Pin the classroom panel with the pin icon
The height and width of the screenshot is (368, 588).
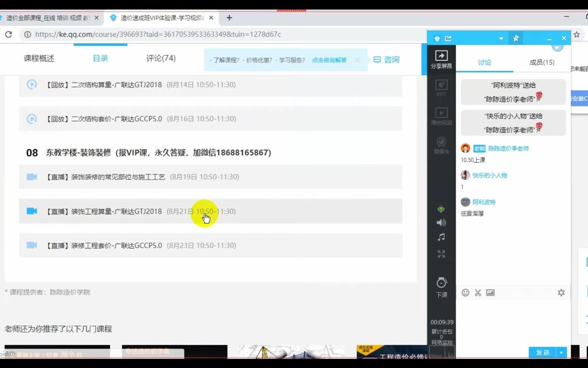(516, 38)
